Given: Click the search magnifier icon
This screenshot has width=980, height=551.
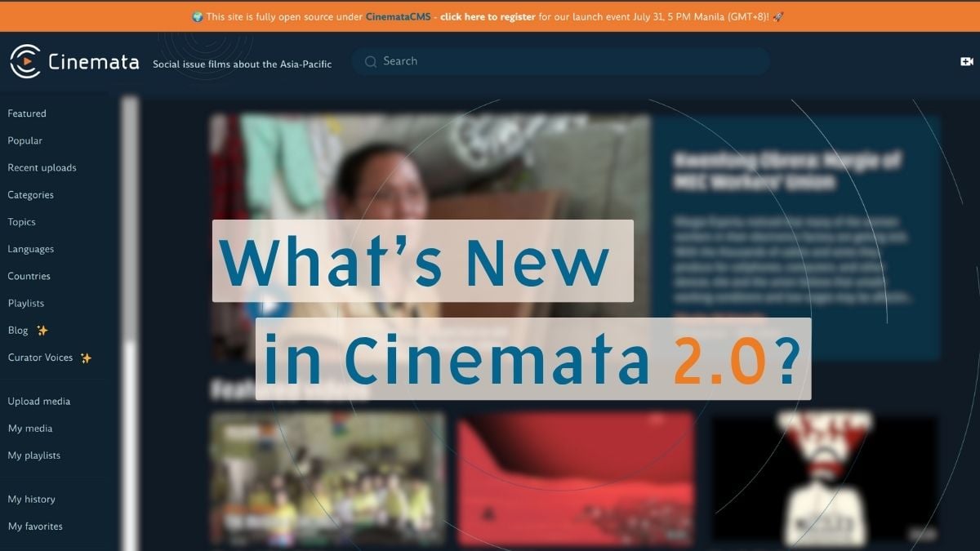Looking at the screenshot, I should [x=371, y=61].
